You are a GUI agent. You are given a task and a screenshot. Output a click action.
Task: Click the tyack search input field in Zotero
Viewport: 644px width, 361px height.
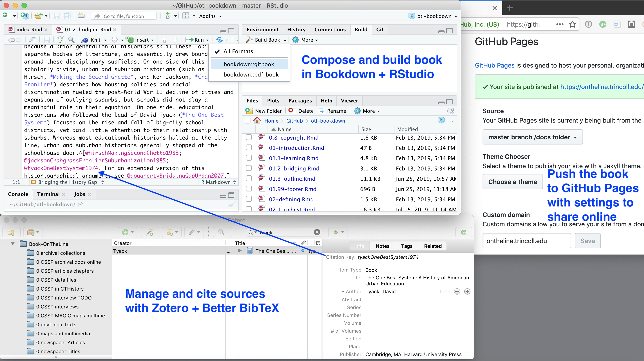click(x=284, y=232)
